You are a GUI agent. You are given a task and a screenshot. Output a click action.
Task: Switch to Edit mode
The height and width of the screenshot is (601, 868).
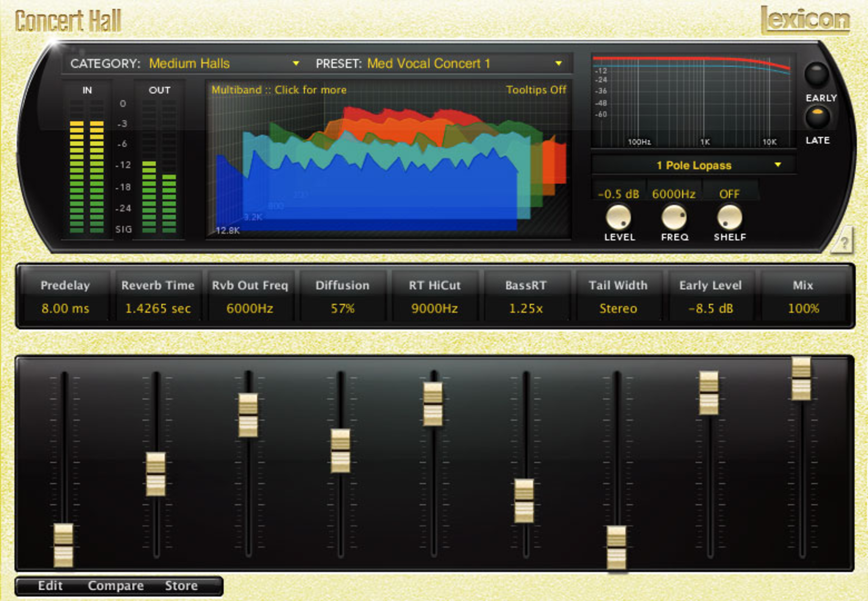click(51, 585)
